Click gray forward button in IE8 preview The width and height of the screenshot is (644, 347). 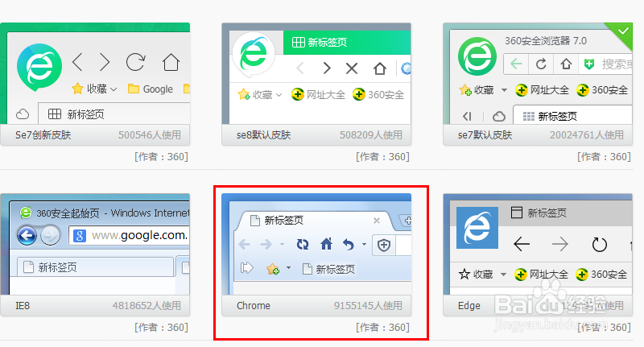point(51,235)
